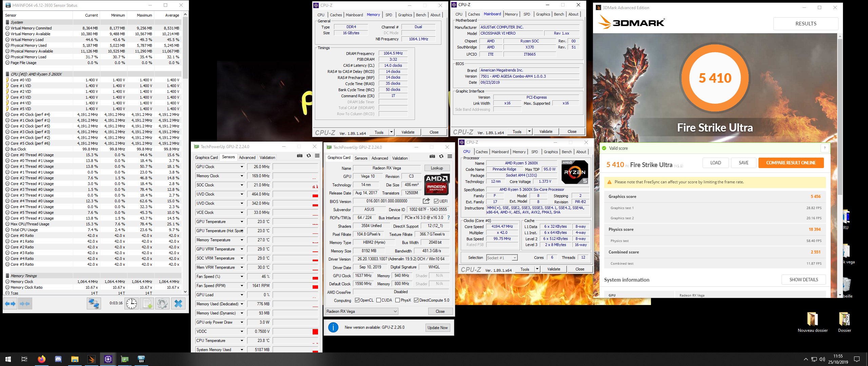Select Memory Timings section in HWiNFO
This screenshot has height=366, width=868.
coord(93,276)
